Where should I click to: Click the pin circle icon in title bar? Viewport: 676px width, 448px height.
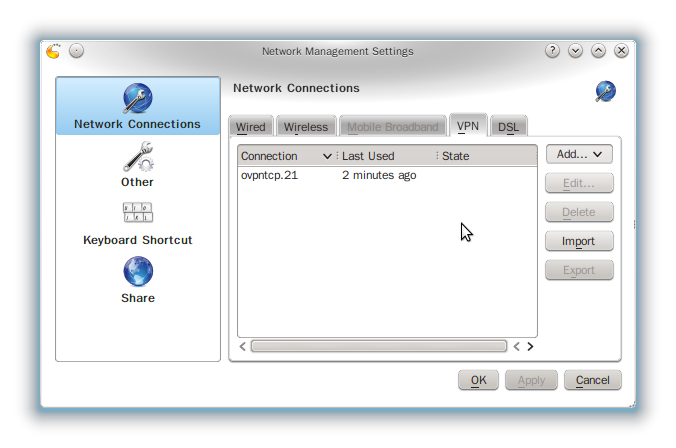(77, 50)
